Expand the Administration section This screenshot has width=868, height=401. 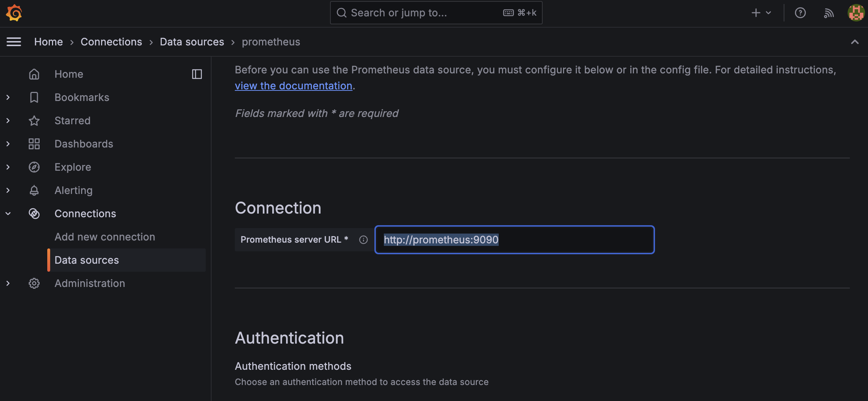[x=8, y=283]
